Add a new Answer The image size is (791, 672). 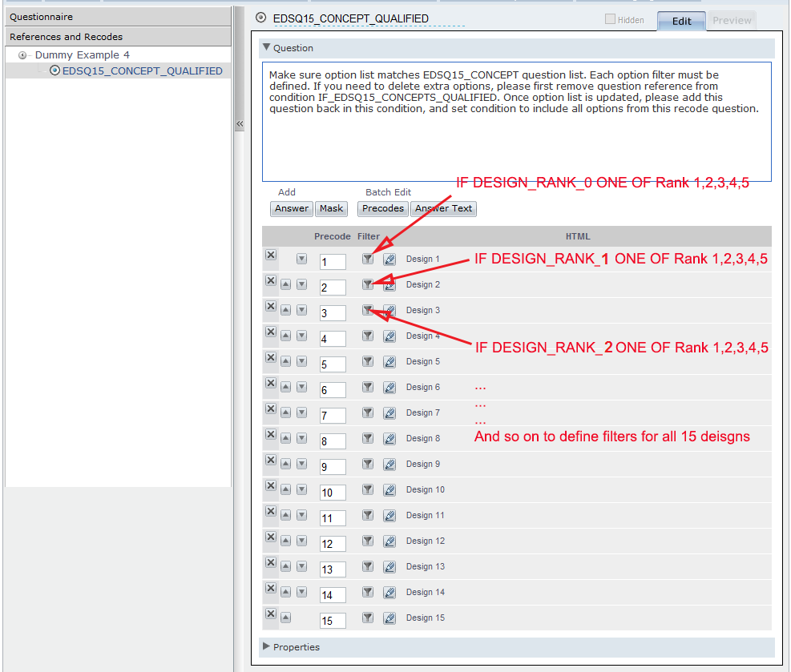pos(292,209)
